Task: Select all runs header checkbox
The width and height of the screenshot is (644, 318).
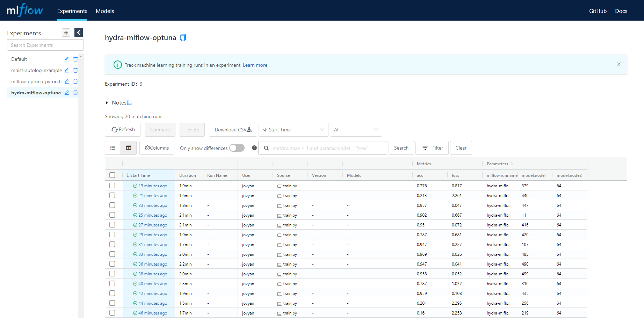Action: point(112,175)
